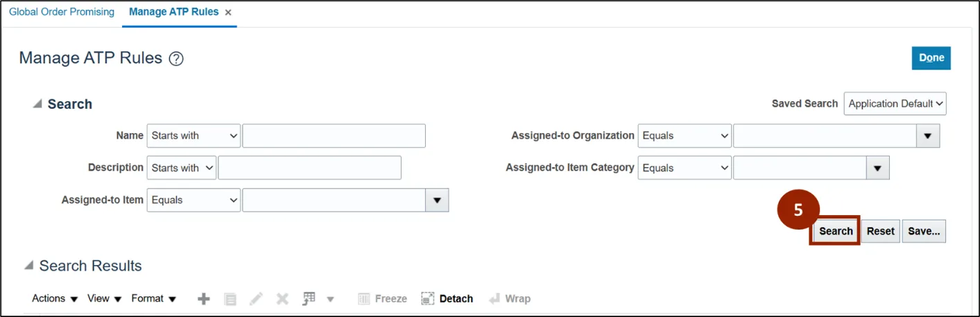The width and height of the screenshot is (980, 317).
Task: Click the Detach table icon
Action: [x=447, y=299]
